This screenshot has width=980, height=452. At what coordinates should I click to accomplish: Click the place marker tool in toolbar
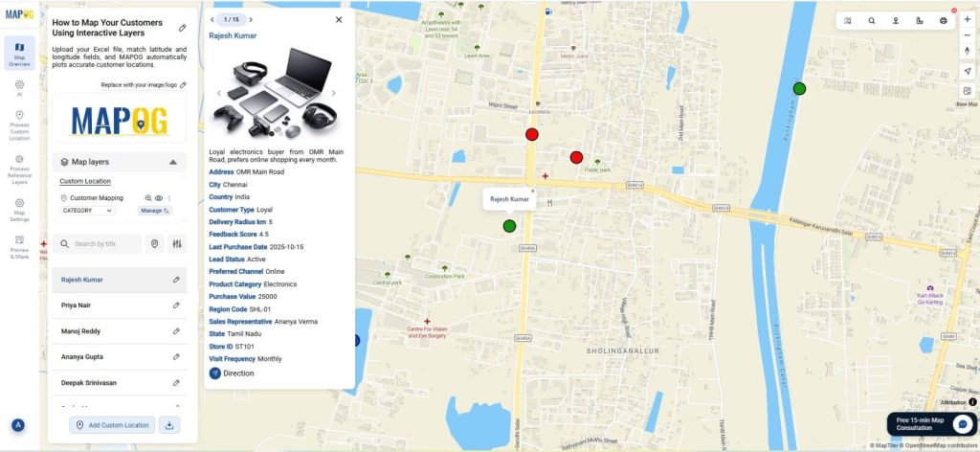point(896,21)
